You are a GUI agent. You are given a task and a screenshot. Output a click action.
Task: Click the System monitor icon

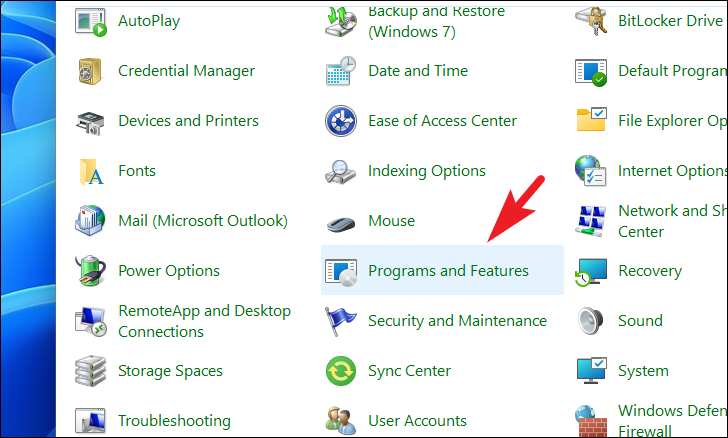point(591,370)
